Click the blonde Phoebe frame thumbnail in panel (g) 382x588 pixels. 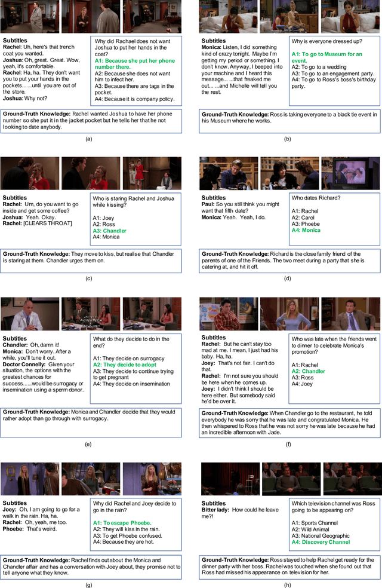(152, 479)
